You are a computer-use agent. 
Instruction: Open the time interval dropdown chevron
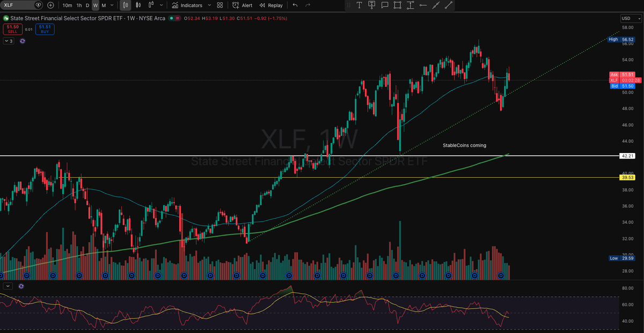point(112,5)
